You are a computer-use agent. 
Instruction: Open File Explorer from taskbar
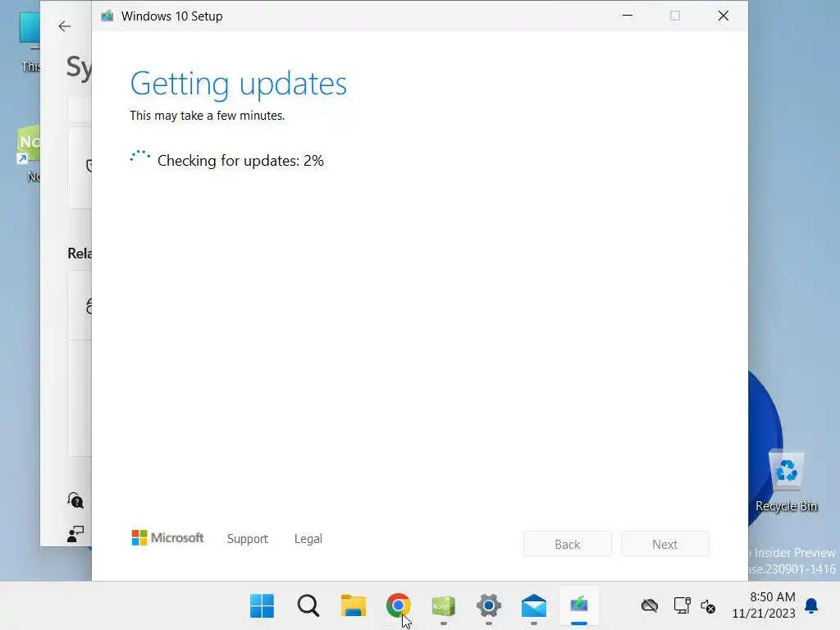click(353, 606)
